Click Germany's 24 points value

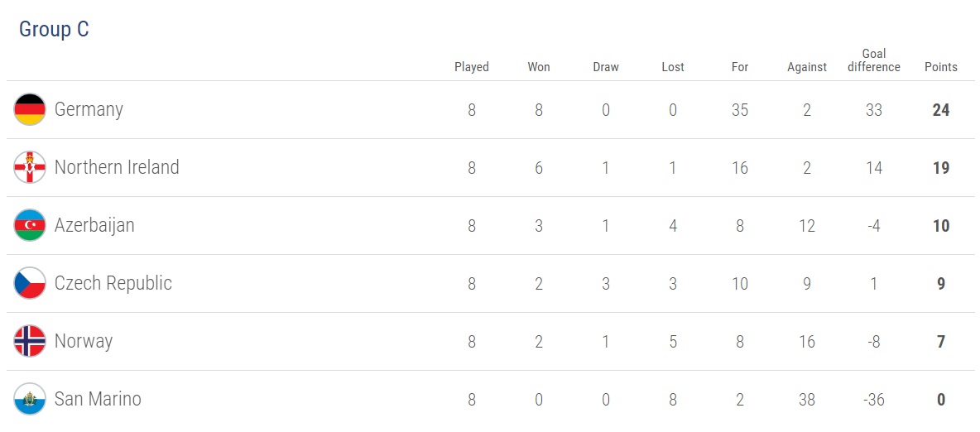(940, 109)
